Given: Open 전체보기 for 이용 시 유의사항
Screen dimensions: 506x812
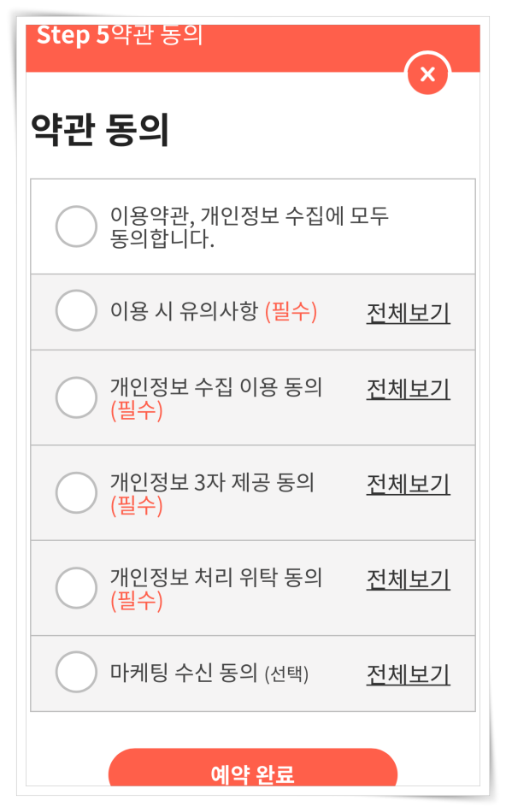Looking at the screenshot, I should coord(408,313).
